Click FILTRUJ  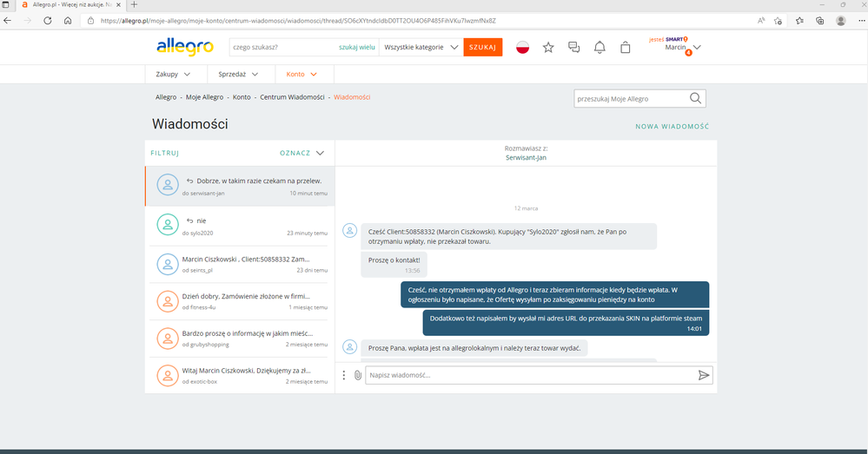tap(165, 153)
